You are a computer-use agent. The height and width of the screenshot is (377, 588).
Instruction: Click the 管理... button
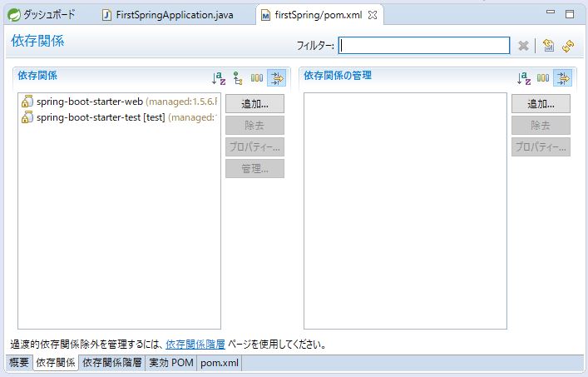point(255,169)
